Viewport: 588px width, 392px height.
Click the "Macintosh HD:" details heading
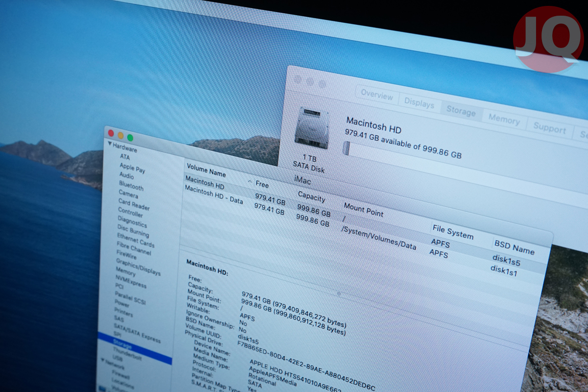207,268
